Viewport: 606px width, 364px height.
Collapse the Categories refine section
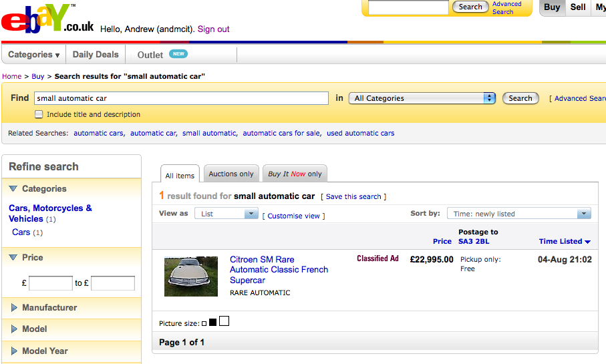(13, 188)
